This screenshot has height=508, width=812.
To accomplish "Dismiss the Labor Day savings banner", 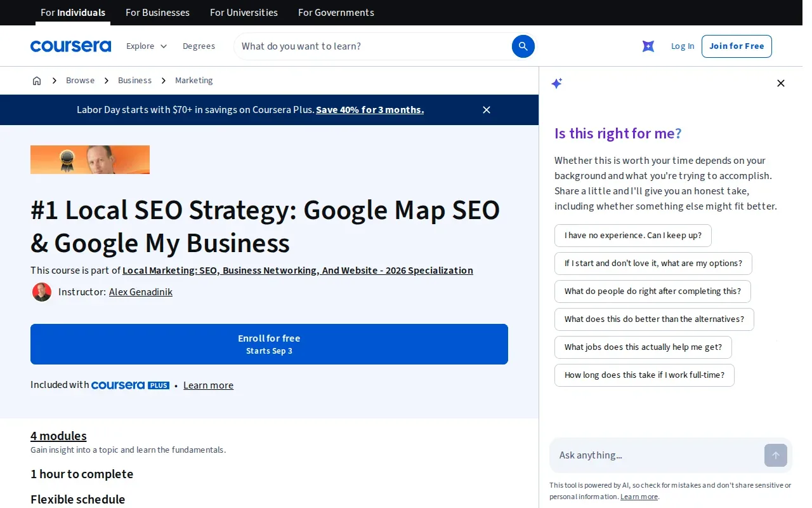I will click(x=487, y=110).
